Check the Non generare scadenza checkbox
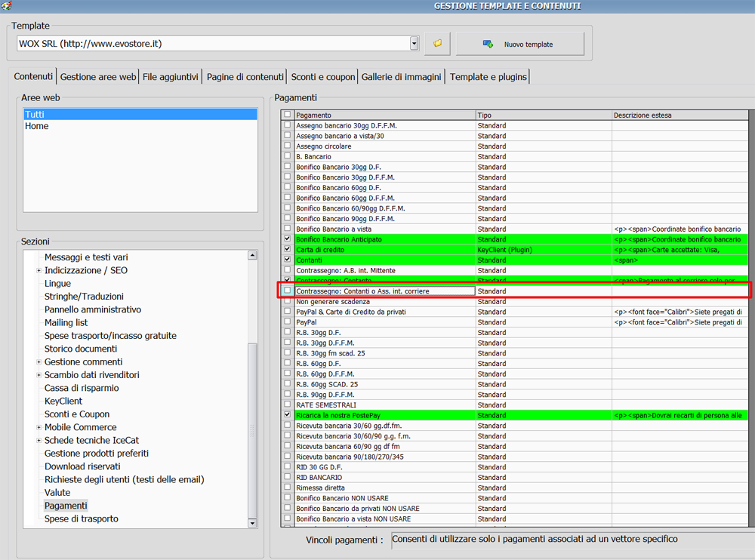The height and width of the screenshot is (560, 755). pyautogui.click(x=288, y=301)
